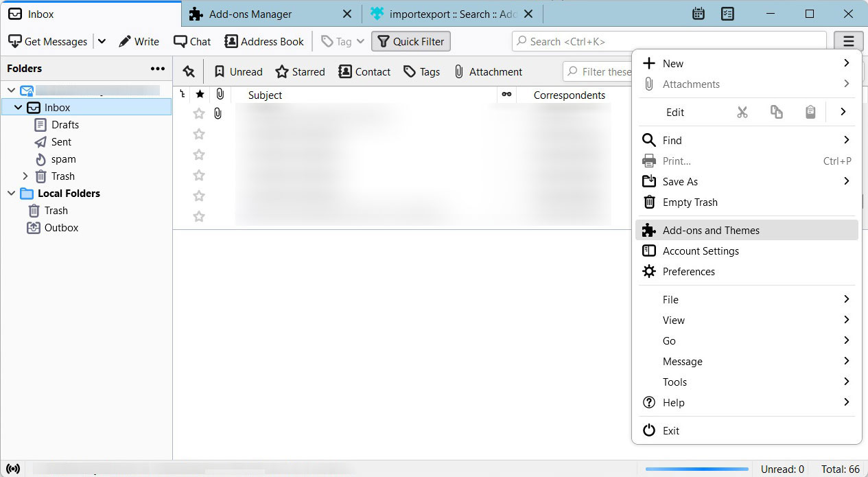Open Add-ons and Themes

pos(747,230)
